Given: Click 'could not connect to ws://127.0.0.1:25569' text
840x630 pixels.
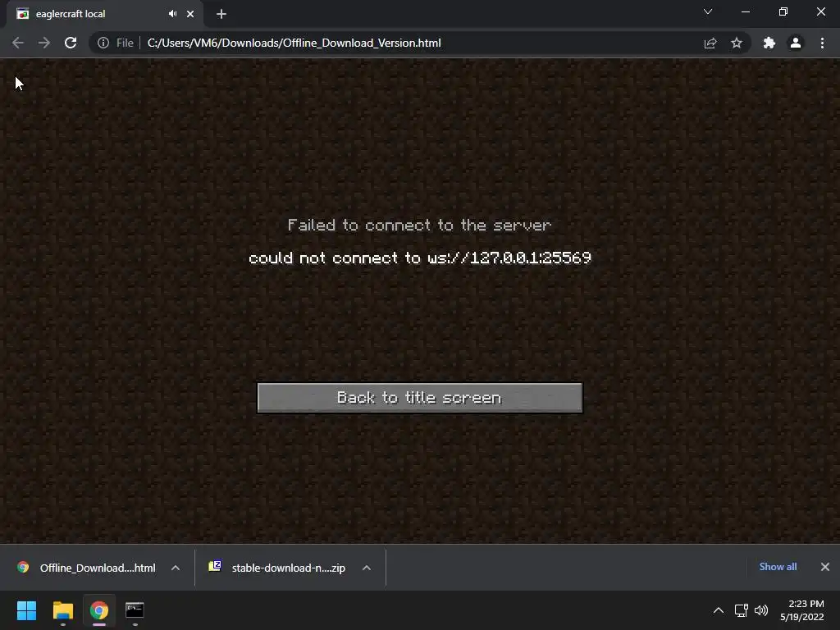Looking at the screenshot, I should [x=419, y=258].
